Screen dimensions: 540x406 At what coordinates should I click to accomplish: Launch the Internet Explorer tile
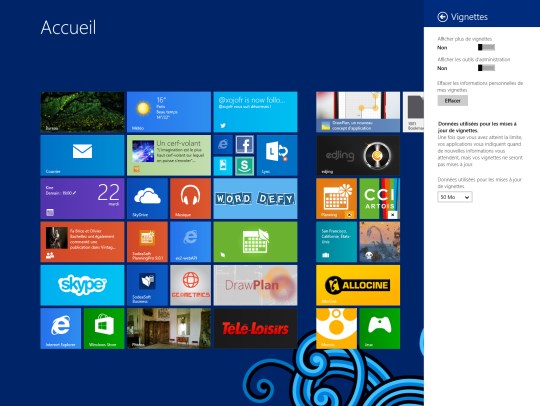tap(61, 329)
